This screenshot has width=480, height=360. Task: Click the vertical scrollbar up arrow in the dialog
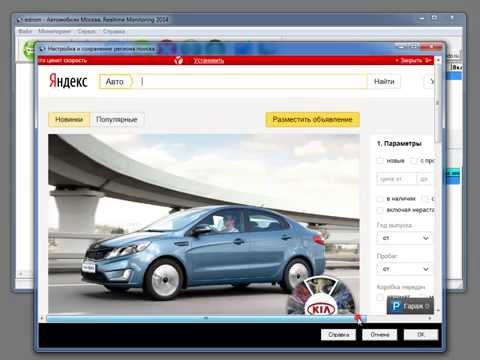[438, 60]
